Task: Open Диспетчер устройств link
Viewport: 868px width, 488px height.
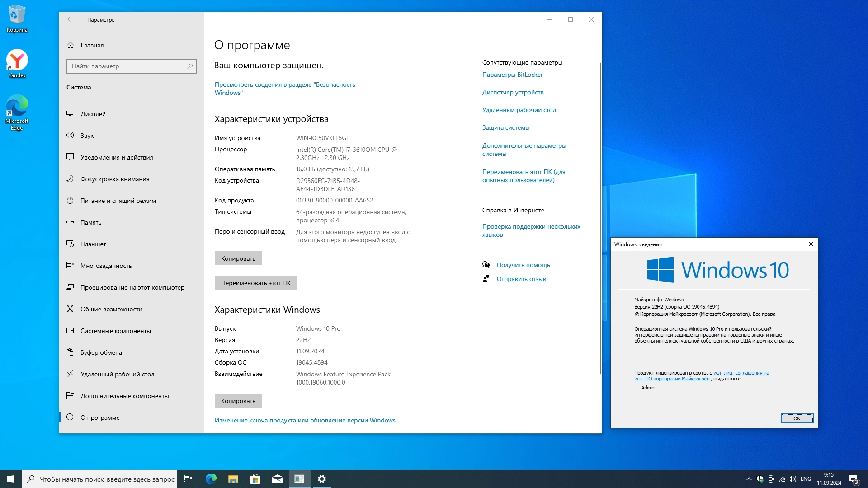Action: coord(513,92)
